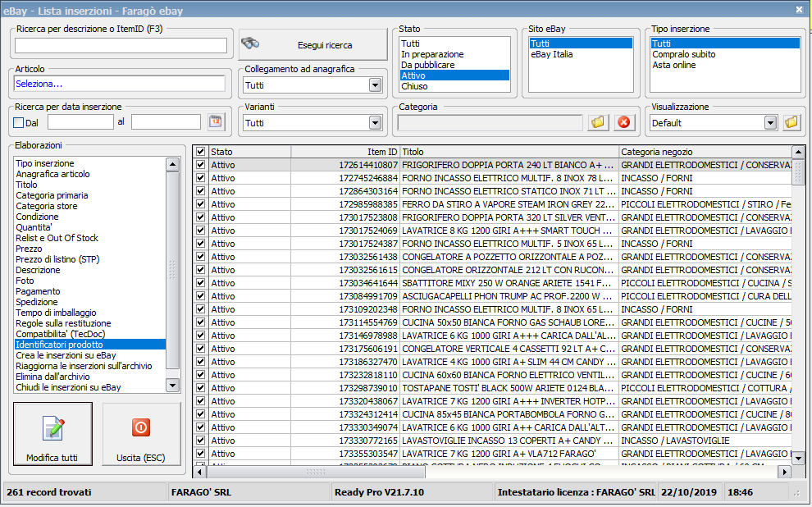Open the calendar date picker icon

(216, 121)
